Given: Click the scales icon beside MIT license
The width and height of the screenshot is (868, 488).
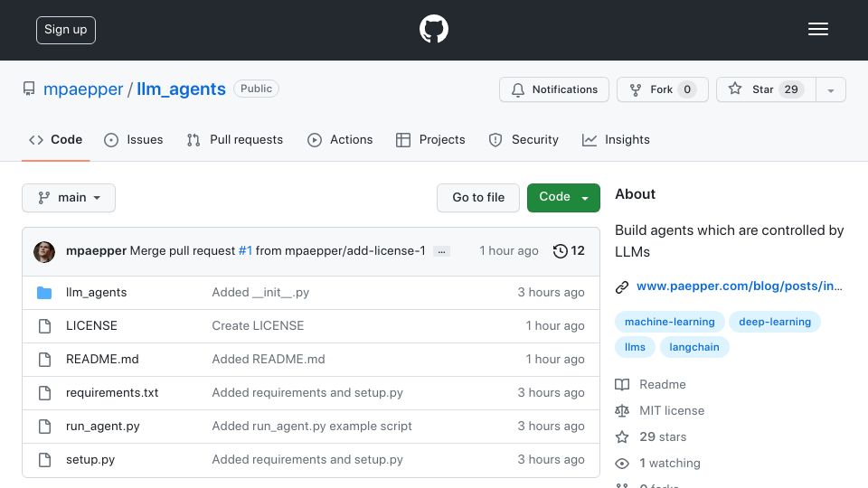Looking at the screenshot, I should click(622, 410).
